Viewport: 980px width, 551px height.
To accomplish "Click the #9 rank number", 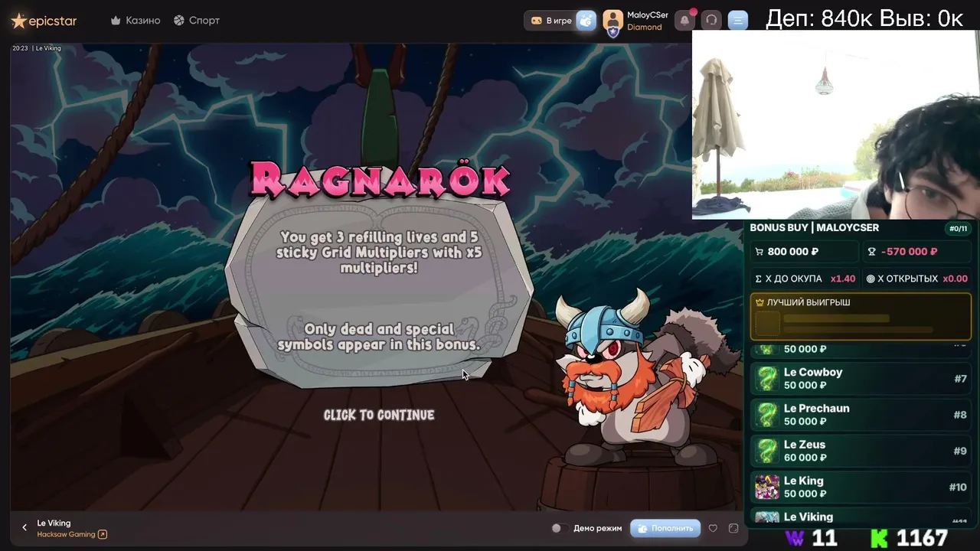I will pyautogui.click(x=960, y=451).
